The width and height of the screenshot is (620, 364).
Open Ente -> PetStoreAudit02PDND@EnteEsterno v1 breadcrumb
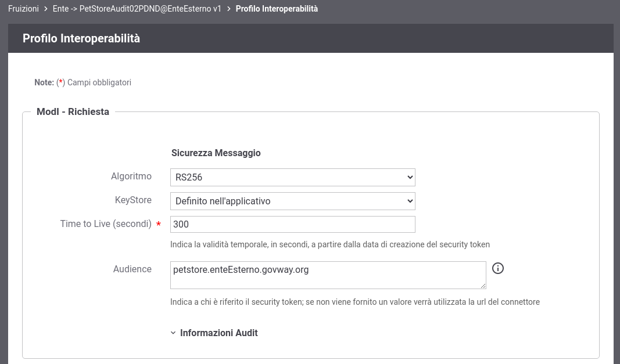click(137, 9)
